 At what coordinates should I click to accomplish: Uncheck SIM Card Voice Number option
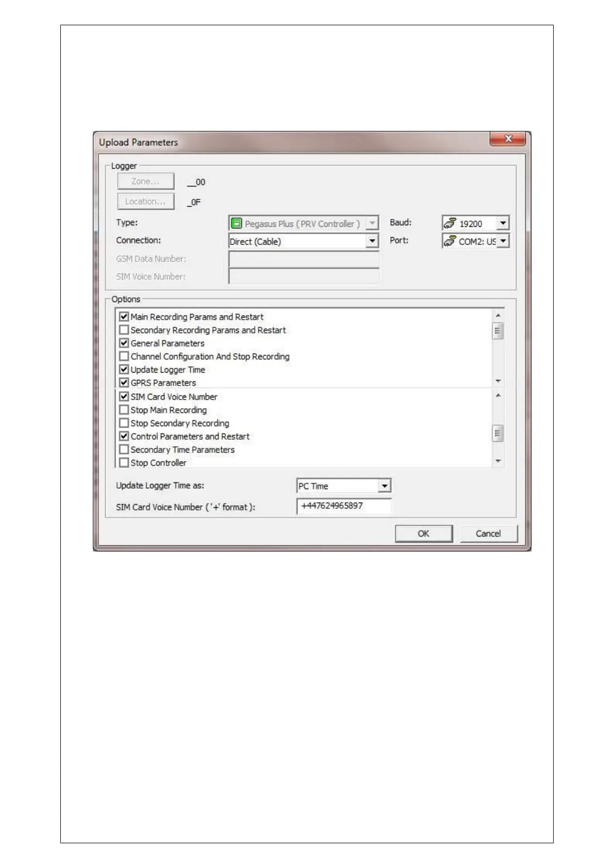(124, 396)
